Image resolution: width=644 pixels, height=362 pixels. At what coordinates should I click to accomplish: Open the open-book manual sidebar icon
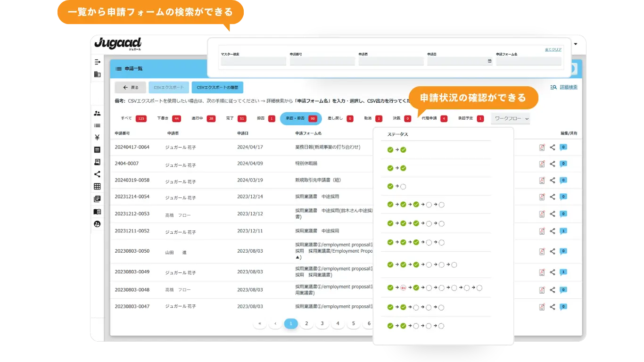point(97,212)
